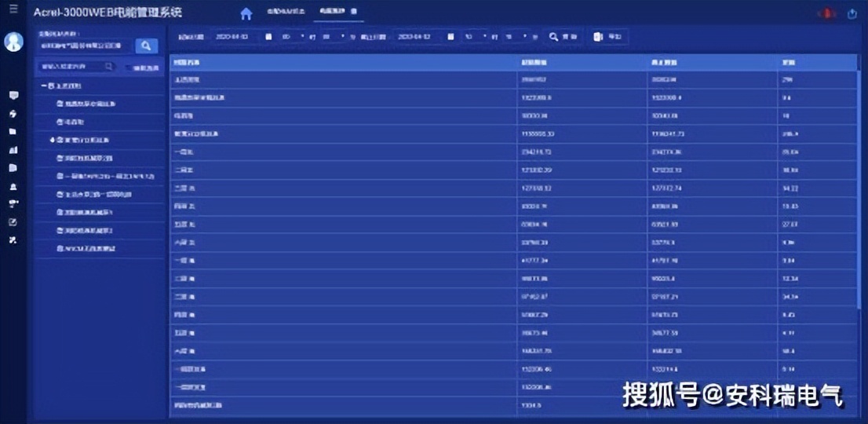Click difference value 94.22

(x=790, y=188)
